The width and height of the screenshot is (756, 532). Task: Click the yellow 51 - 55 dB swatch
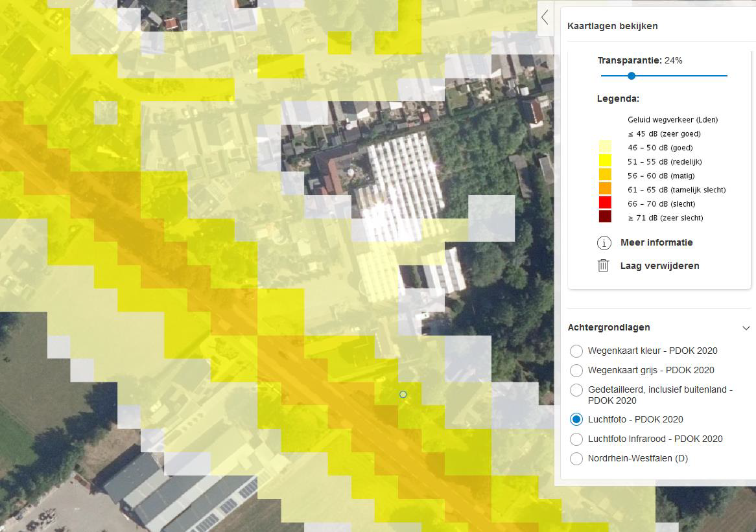tap(604, 161)
